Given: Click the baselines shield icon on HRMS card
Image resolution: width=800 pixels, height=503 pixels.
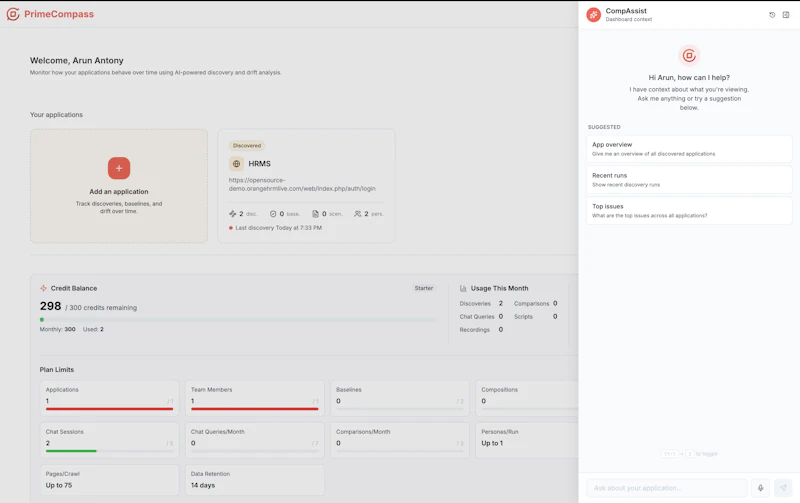Looking at the screenshot, I should click(x=273, y=214).
